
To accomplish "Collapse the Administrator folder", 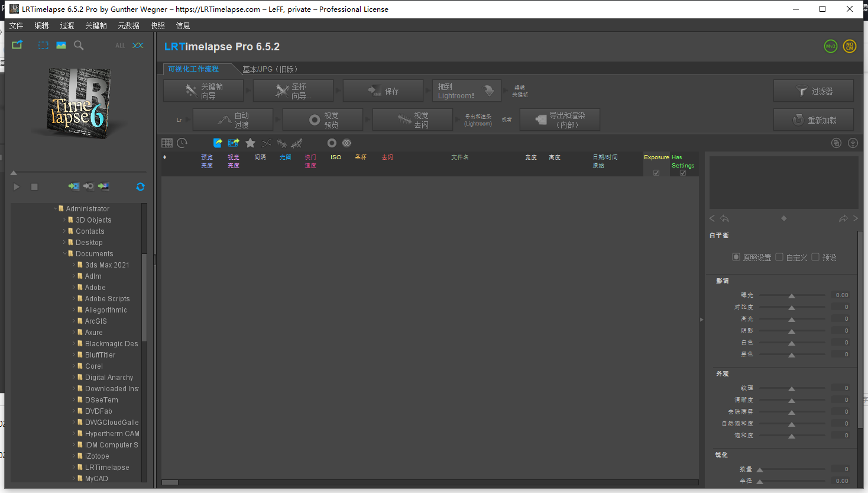I will 56,208.
